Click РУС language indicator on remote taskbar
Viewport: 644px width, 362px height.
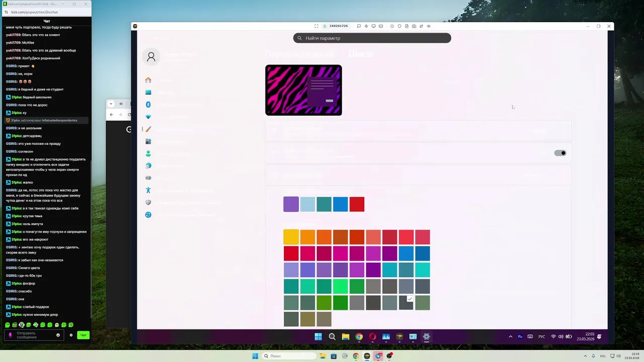tap(542, 337)
